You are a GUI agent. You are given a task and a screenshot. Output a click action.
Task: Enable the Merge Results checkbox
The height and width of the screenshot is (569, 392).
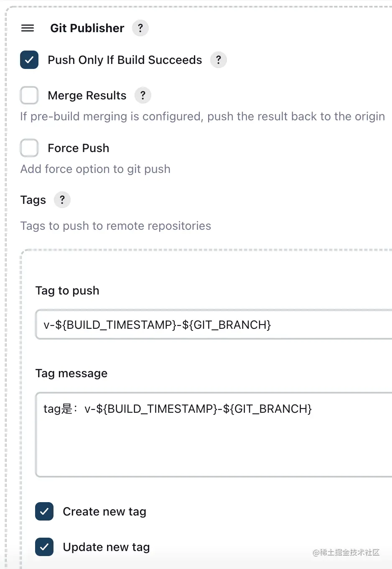(x=29, y=95)
